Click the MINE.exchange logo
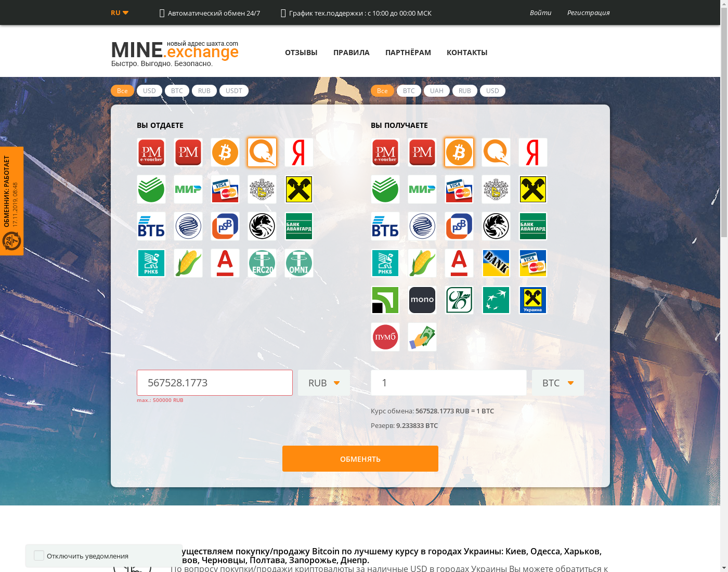Screen dimensions: 728x572 175,53
